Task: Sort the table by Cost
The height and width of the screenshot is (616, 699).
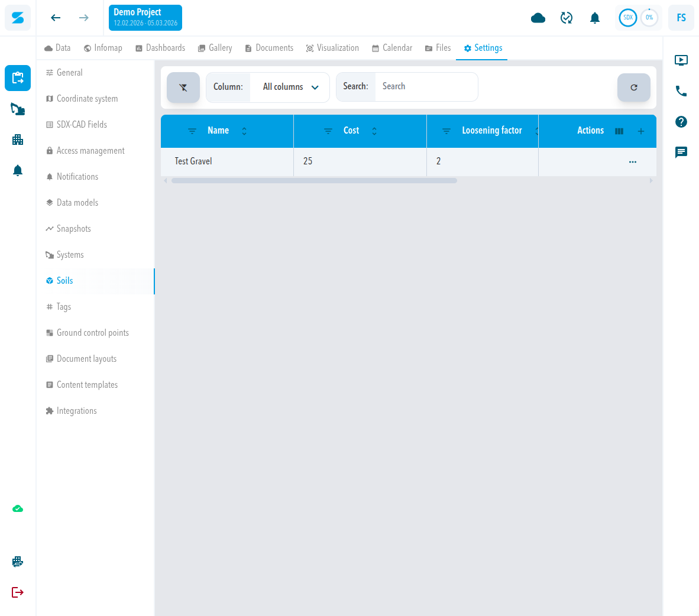Action: [x=374, y=131]
